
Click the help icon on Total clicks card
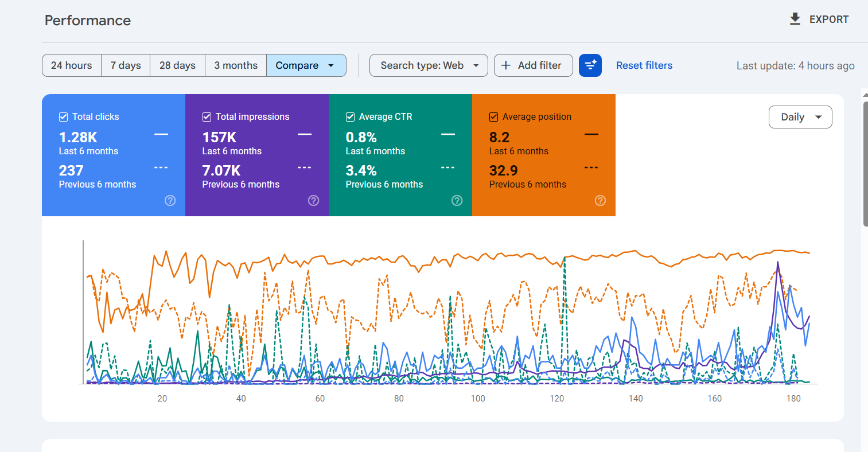point(170,201)
